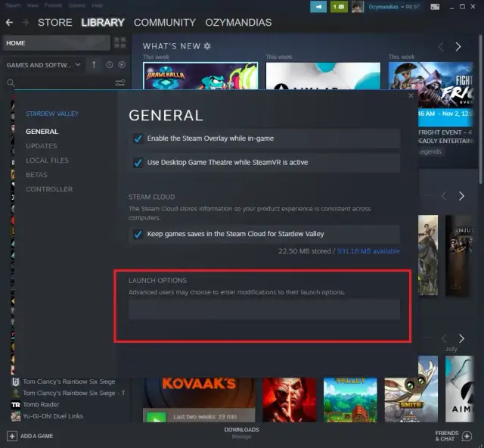Screen dimensions: 484x448
Task: Uncheck Steam Cloud saves for Stardew Valley
Action: pos(138,235)
